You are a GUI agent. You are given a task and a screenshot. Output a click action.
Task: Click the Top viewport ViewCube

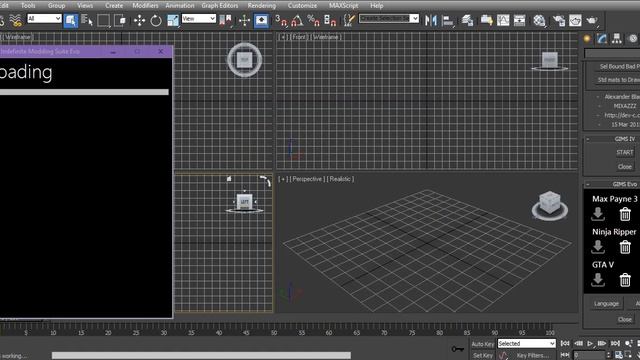(244, 60)
